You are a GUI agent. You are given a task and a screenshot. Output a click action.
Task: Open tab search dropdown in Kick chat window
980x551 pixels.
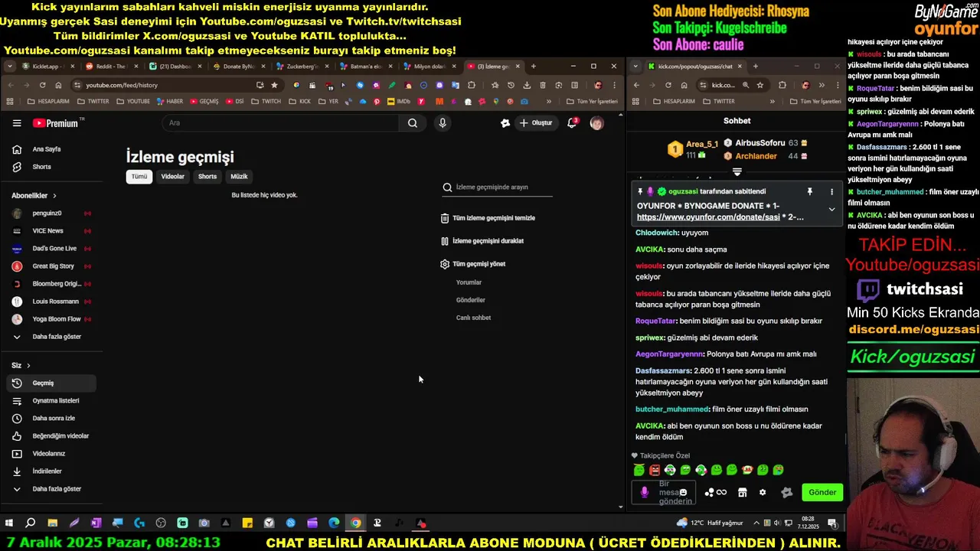(635, 67)
